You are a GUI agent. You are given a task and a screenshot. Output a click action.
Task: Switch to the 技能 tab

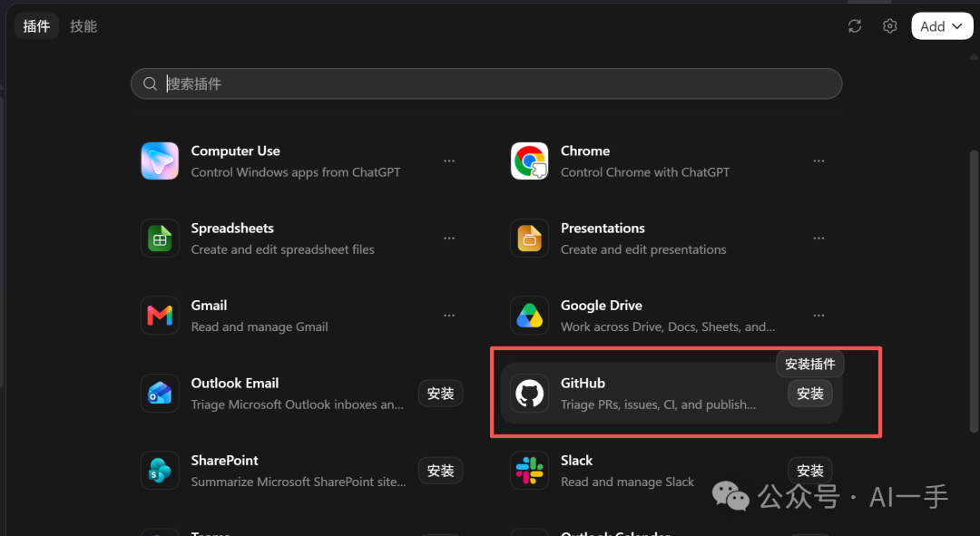click(83, 26)
